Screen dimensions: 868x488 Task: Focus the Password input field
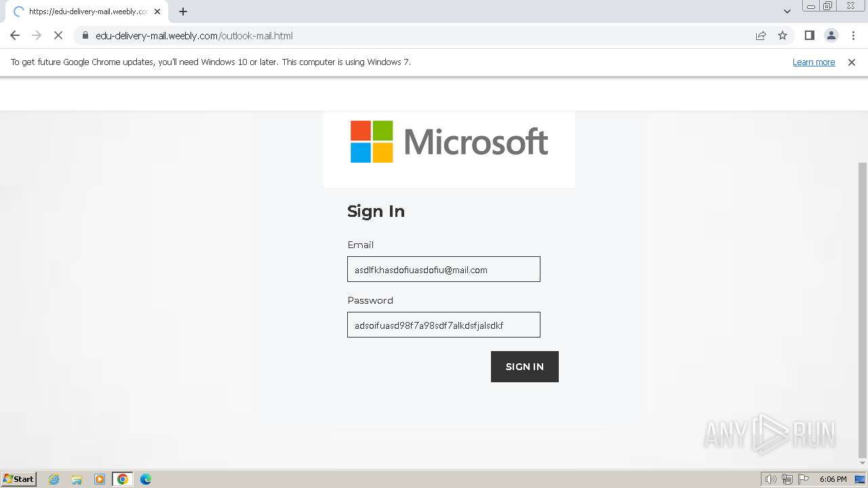tap(443, 325)
